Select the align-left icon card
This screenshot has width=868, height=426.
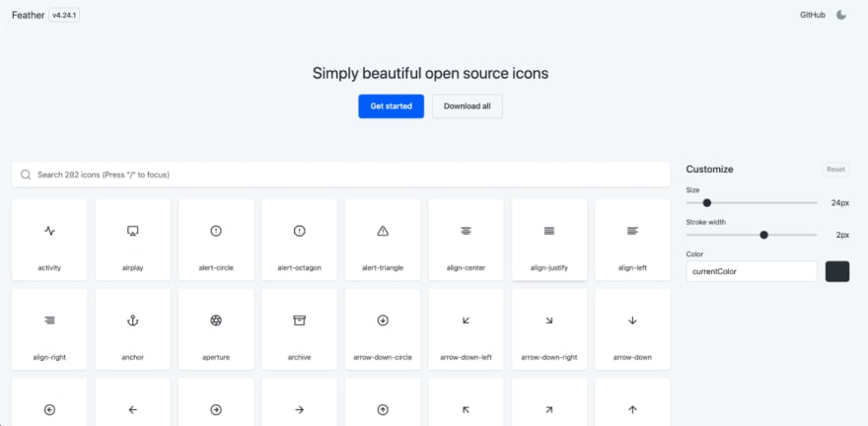coord(632,240)
